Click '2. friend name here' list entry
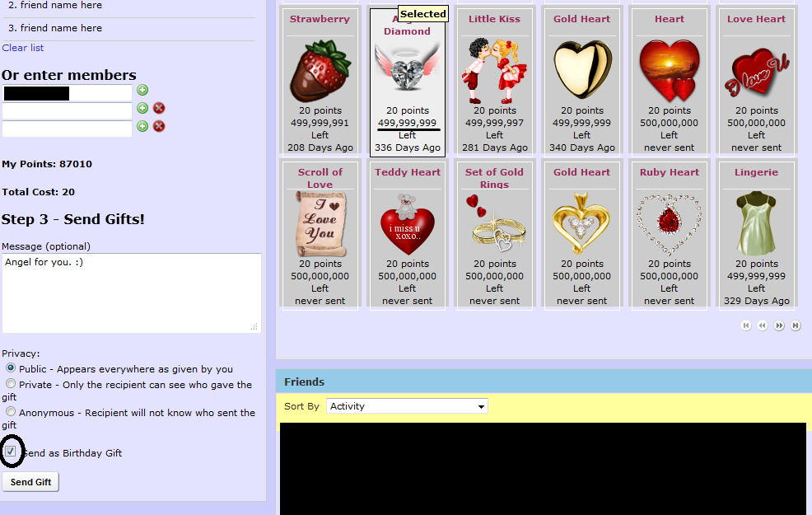Viewport: 812px width, 515px height. [55, 5]
